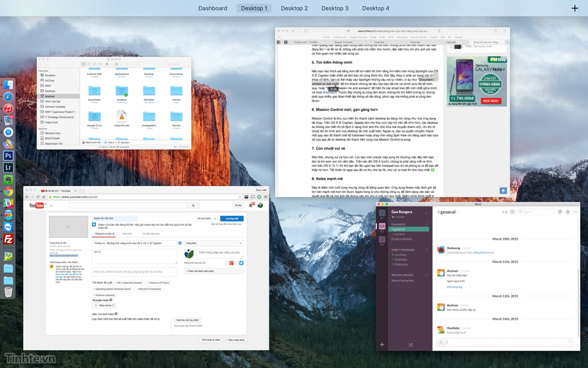Click Safari back button
The width and height of the screenshot is (588, 368).
click(x=293, y=31)
